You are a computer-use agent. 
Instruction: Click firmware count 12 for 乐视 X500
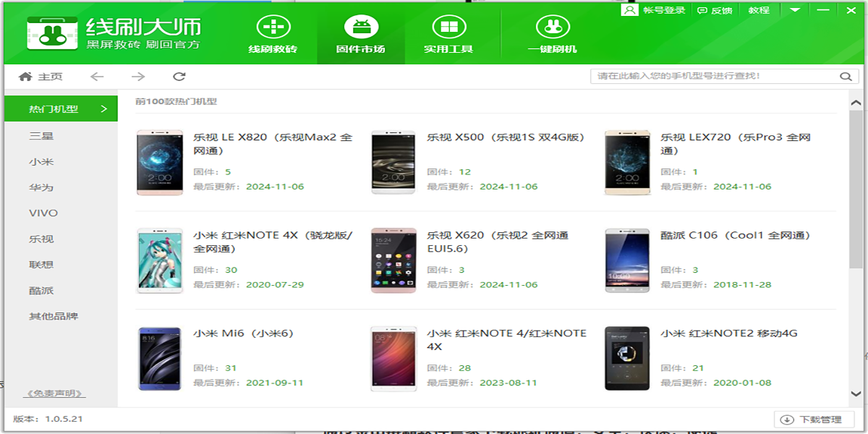[x=464, y=172]
